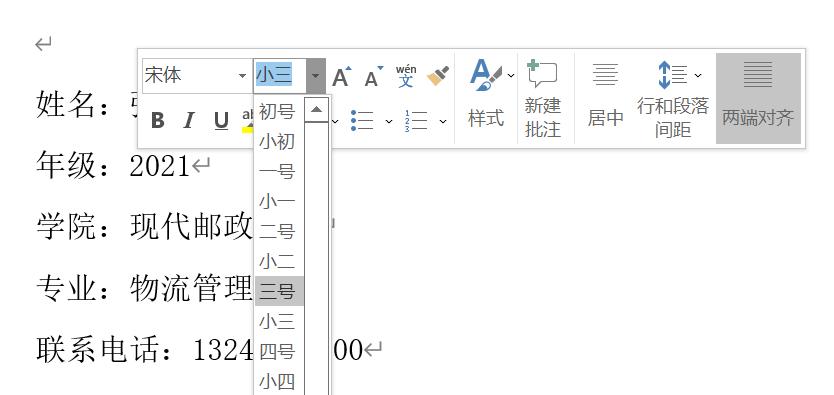Viewport: 834px width, 395px height.
Task: Click the 姓名 text in the document
Action: pyautogui.click(x=65, y=104)
